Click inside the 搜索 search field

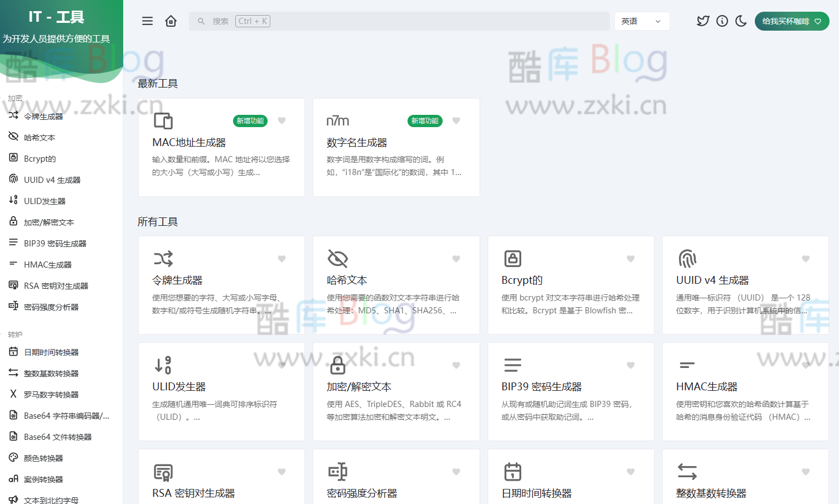[390, 21]
